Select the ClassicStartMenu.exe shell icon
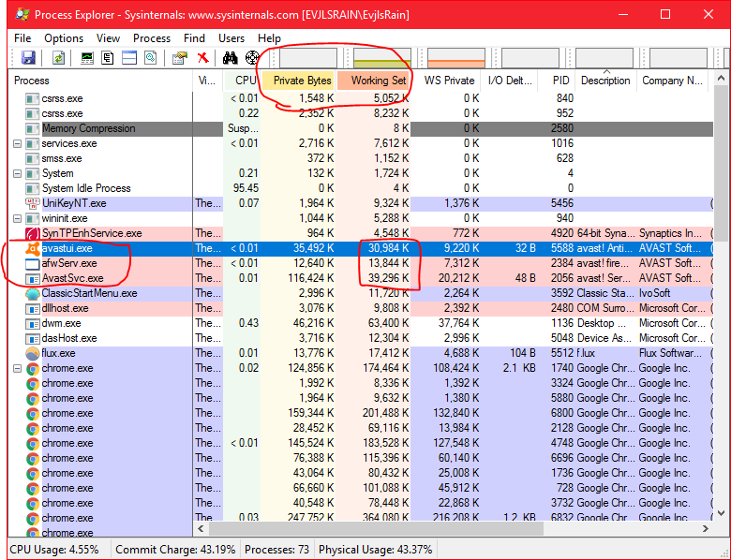Image resolution: width=731 pixels, height=560 pixels. pyautogui.click(x=33, y=293)
